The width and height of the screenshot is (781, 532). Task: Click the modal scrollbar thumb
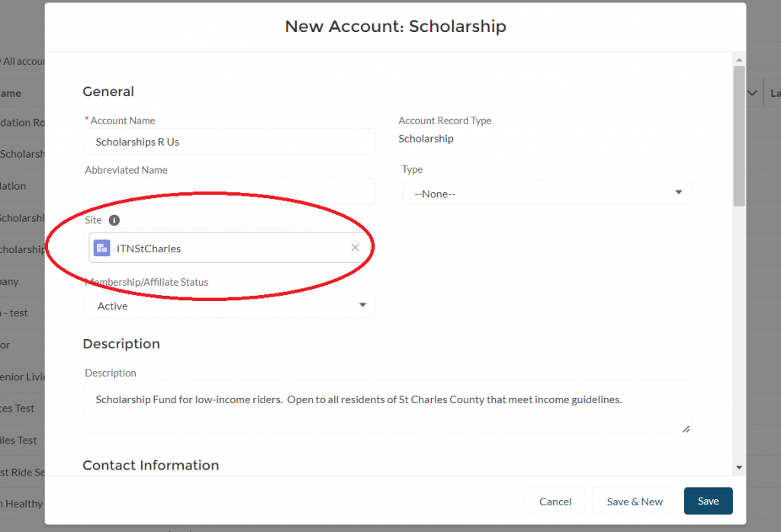click(739, 137)
